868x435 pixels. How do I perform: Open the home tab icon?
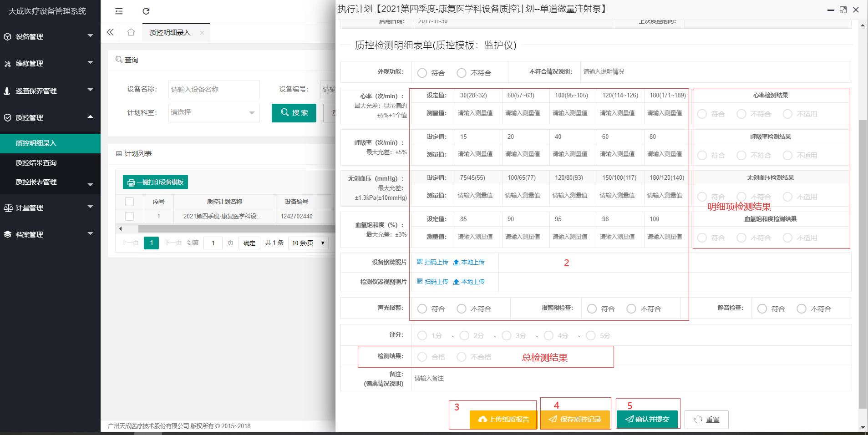(131, 32)
